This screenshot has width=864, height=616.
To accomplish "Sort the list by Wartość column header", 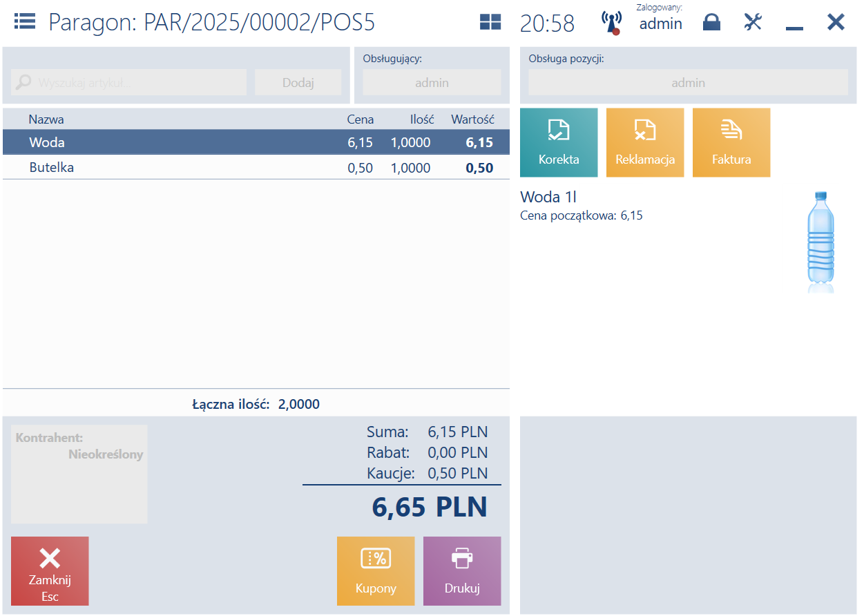I will coord(473,119).
